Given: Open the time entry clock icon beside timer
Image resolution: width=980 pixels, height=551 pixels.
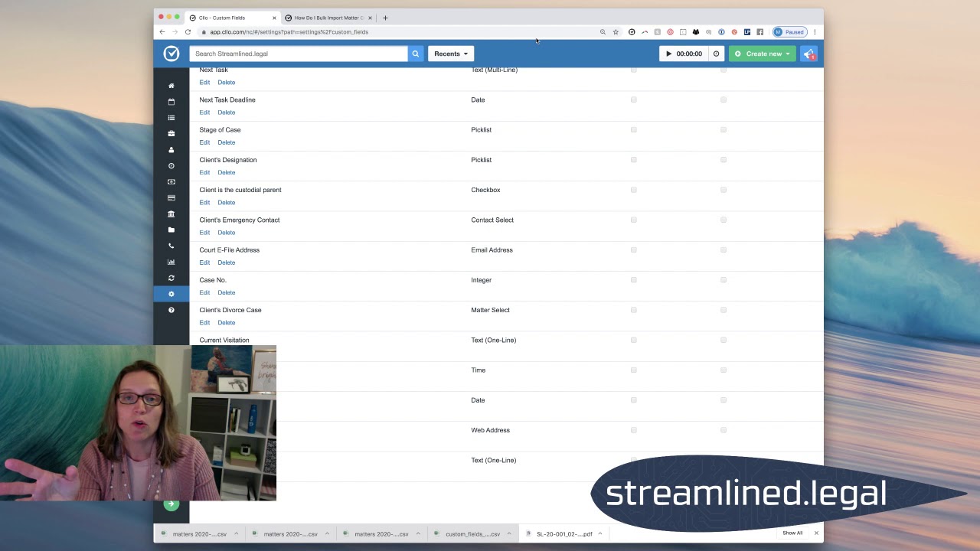Looking at the screenshot, I should click(716, 54).
